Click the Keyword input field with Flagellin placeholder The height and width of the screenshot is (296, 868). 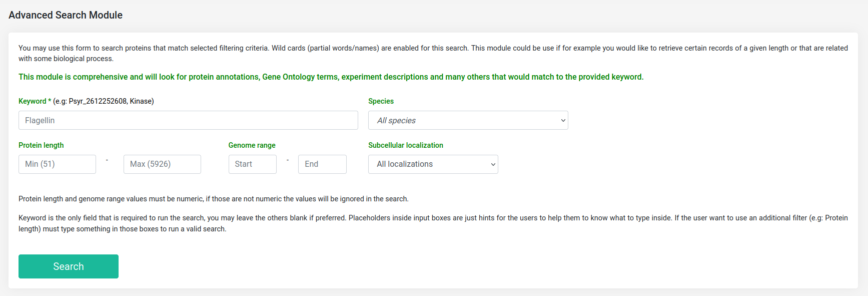pyautogui.click(x=188, y=120)
